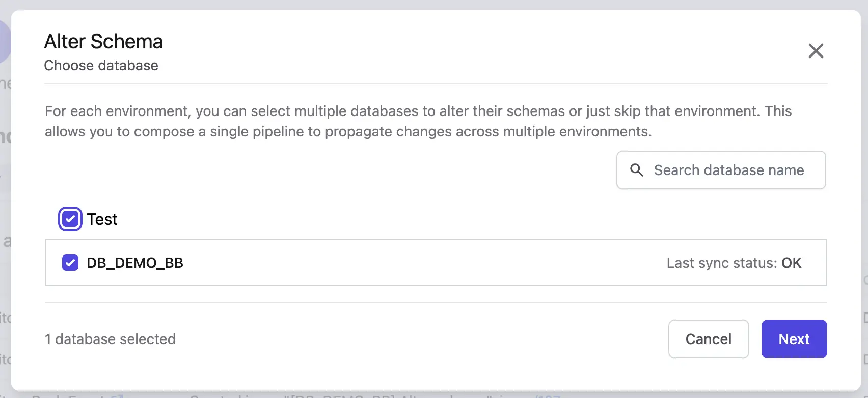The width and height of the screenshot is (868, 398).
Task: Click the purple avatar behind the dialog
Action: click(5, 42)
